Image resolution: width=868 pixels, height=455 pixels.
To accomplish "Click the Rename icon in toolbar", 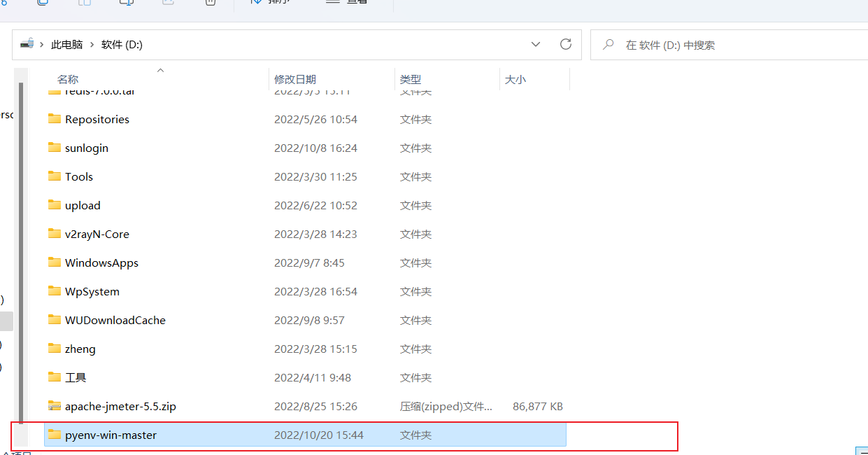I will coord(126,3).
